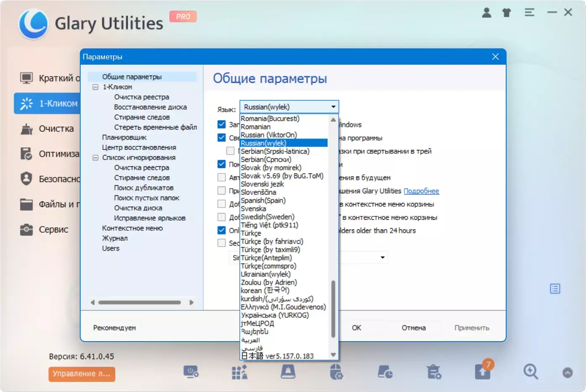The width and height of the screenshot is (586, 392).
Task: Open the dropdown below the 'Sec' checkbox
Action: [382, 257]
